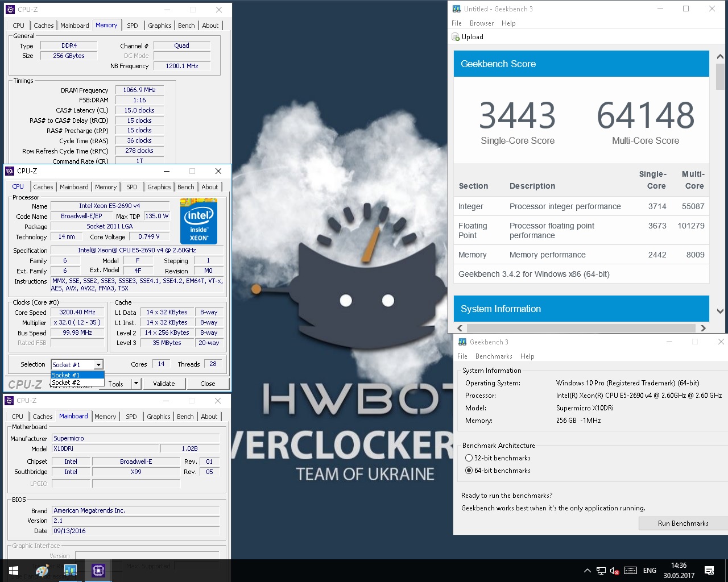
Task: Click the Memory Size value 256 GBytes
Action: [69, 56]
